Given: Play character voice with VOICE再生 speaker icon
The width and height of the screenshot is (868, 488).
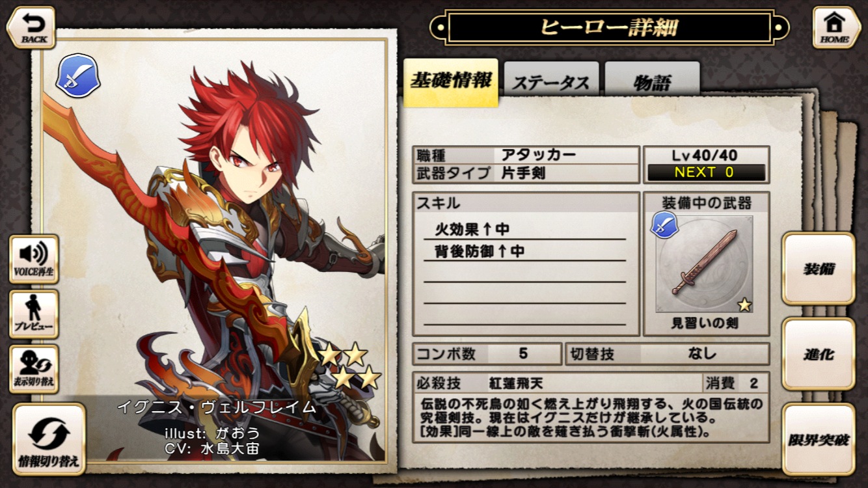Looking at the screenshot, I should click(34, 259).
